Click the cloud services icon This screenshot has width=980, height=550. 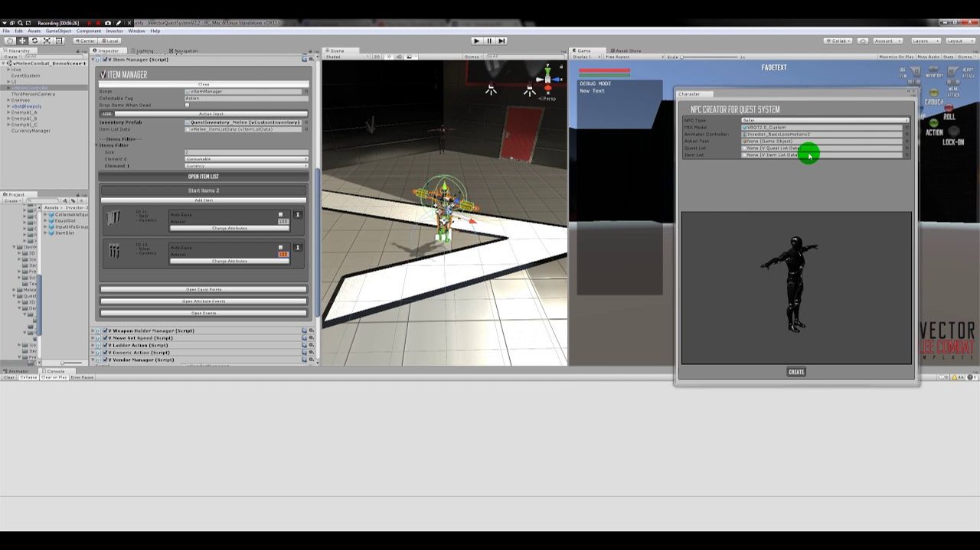[863, 41]
